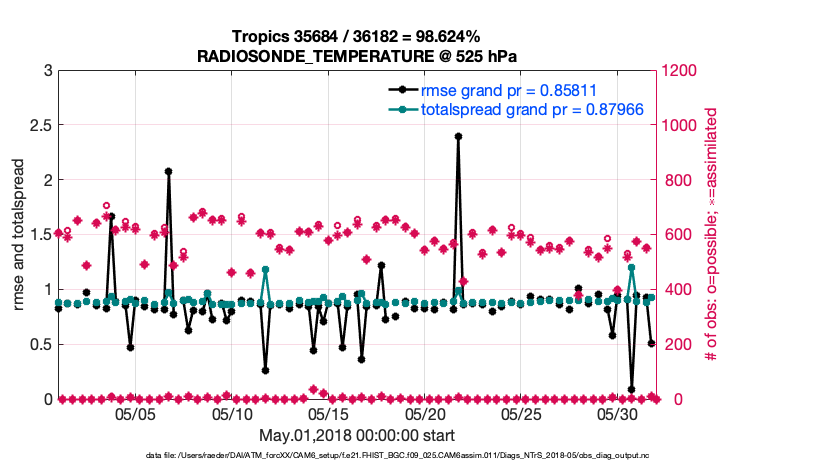Select the 'May.01,2018 00:00:00 start' x-axis label

click(356, 435)
